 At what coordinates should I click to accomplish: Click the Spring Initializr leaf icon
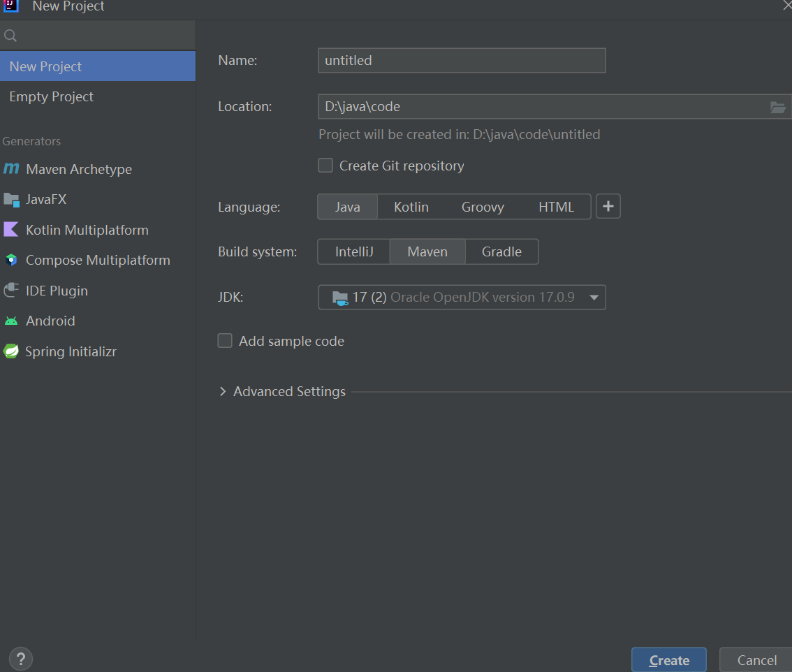[x=11, y=351]
